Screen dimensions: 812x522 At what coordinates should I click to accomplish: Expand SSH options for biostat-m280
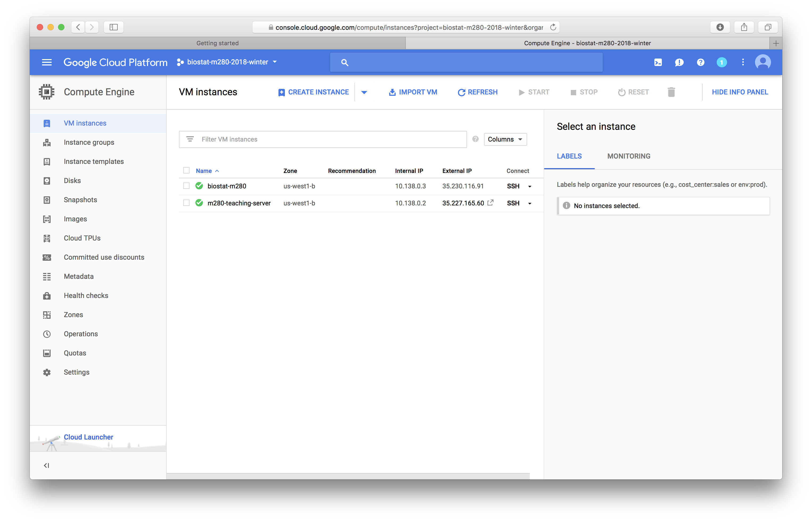[x=530, y=187]
